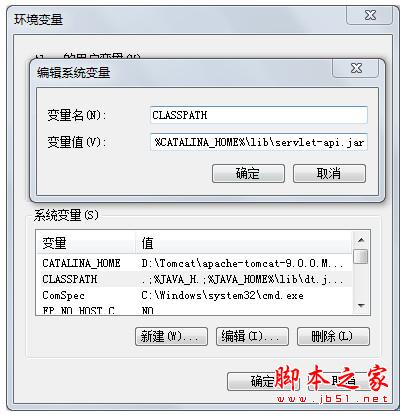Click the 值 column header
The image size is (405, 415).
click(x=243, y=243)
